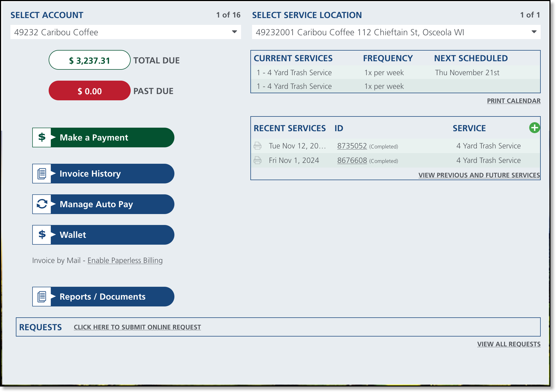Image resolution: width=556 pixels, height=392 pixels.
Task: Click the document icon on Invoice History
Action: coord(42,174)
